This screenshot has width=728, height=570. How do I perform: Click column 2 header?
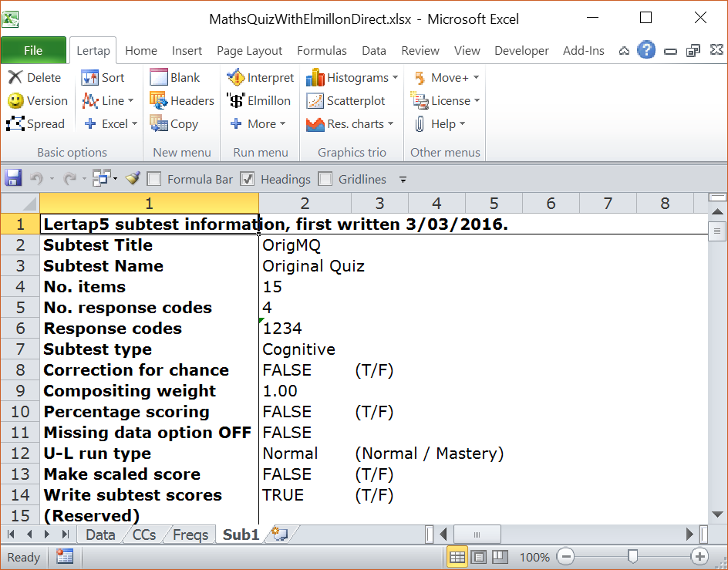click(305, 203)
